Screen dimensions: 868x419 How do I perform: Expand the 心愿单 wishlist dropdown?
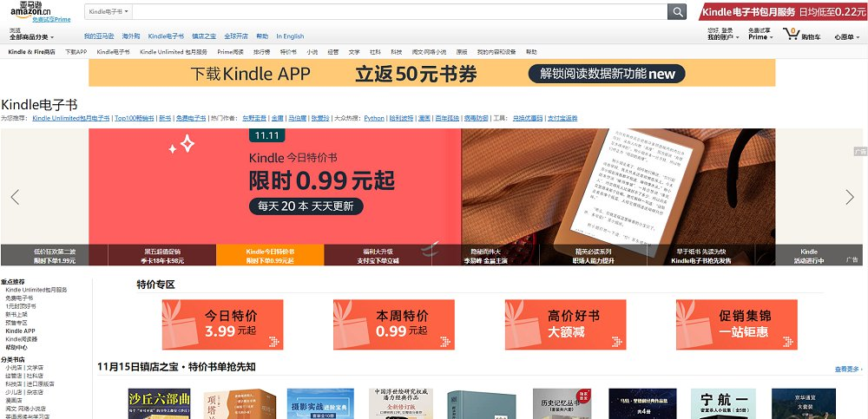[844, 37]
